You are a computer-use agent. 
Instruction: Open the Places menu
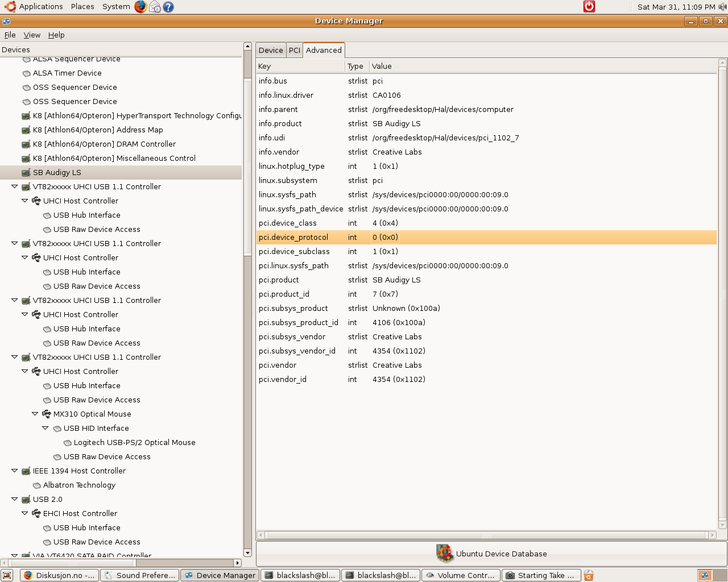(x=82, y=7)
